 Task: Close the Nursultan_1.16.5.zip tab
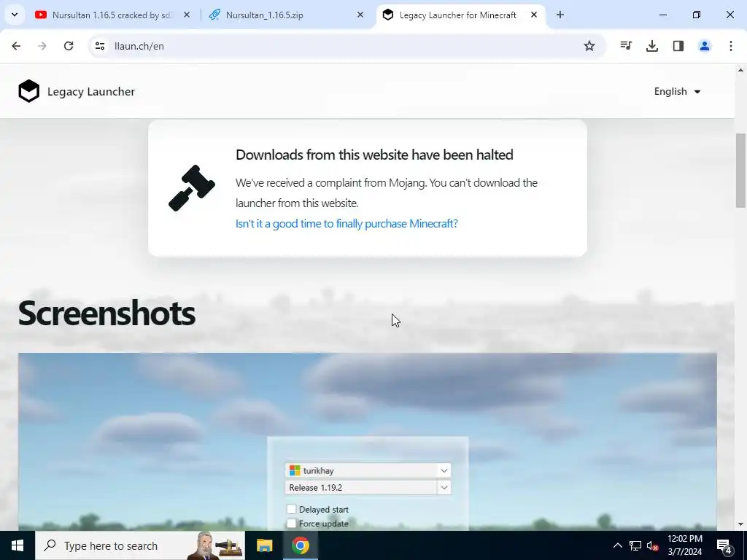coord(360,15)
